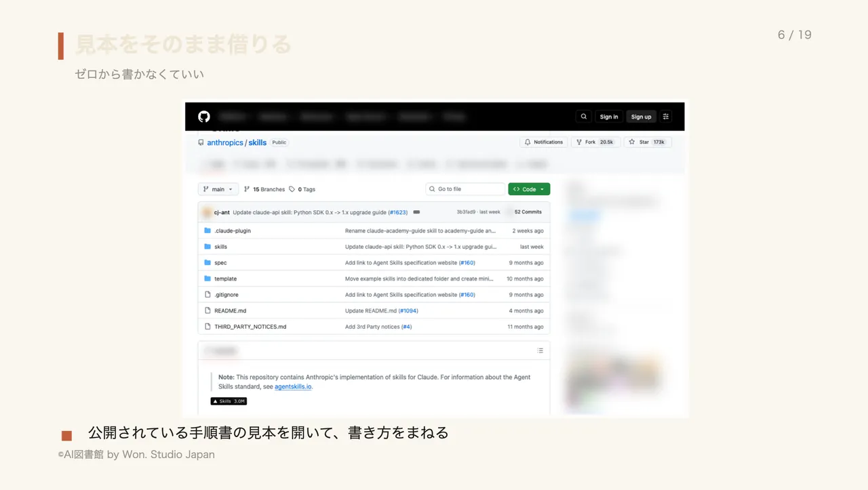
Task: Click the fork icon in Fork button
Action: click(x=578, y=142)
